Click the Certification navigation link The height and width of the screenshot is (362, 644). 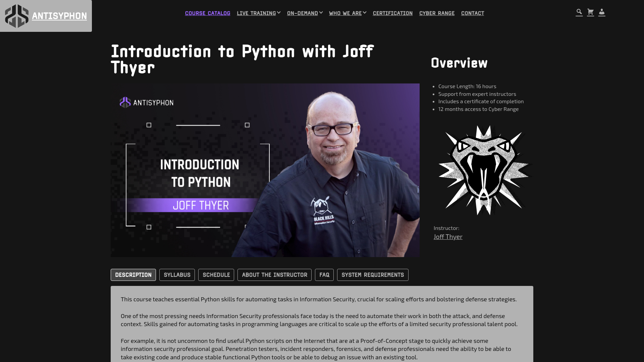[x=393, y=13]
